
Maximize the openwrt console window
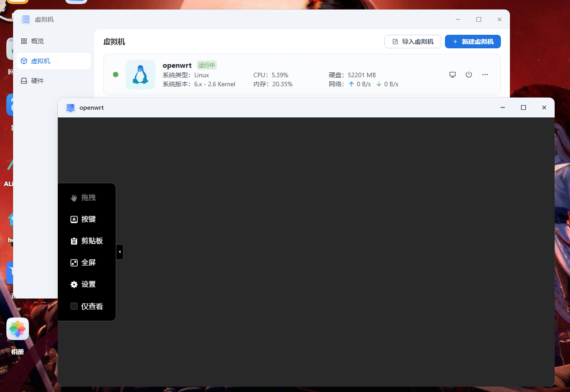523,107
